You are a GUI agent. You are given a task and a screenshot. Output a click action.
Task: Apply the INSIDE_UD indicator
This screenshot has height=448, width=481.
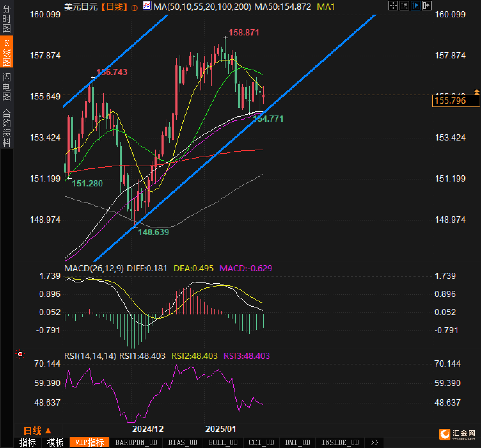pyautogui.click(x=340, y=442)
